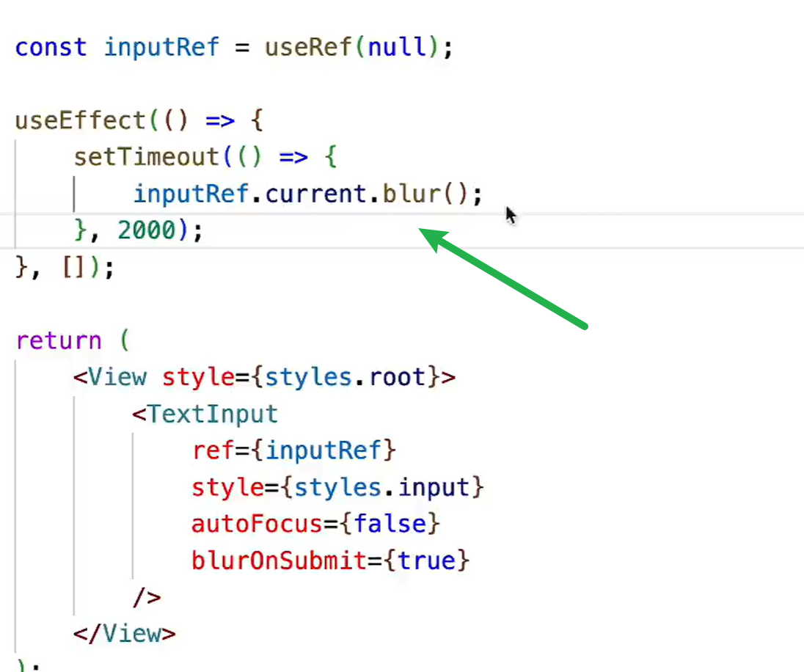Click the "inputRef" variable in const declaration
Screen dimensions: 804x672
tap(161, 48)
